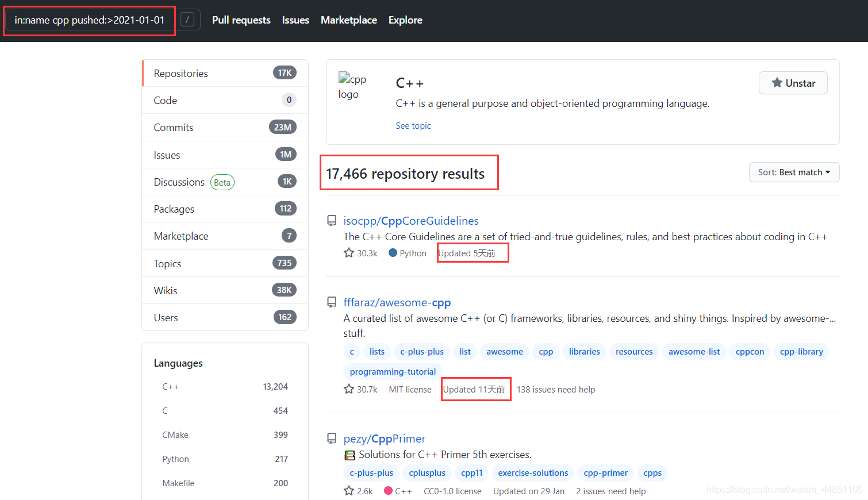Click the 'cpp' topic tag
Image resolution: width=868 pixels, height=500 pixels.
[x=546, y=352]
